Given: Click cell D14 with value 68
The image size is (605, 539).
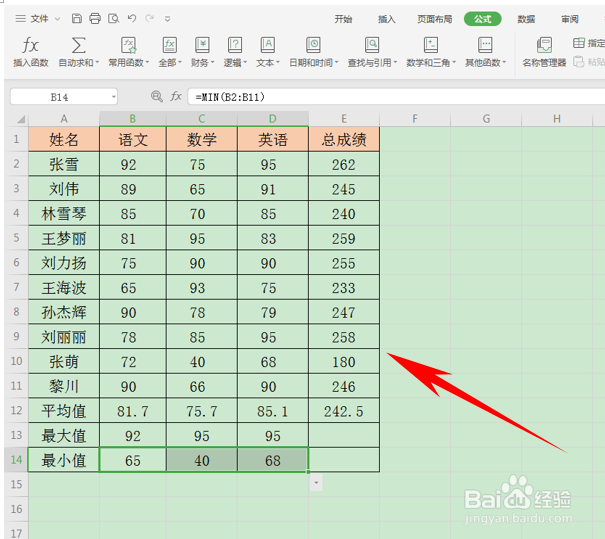Looking at the screenshot, I should [x=273, y=460].
